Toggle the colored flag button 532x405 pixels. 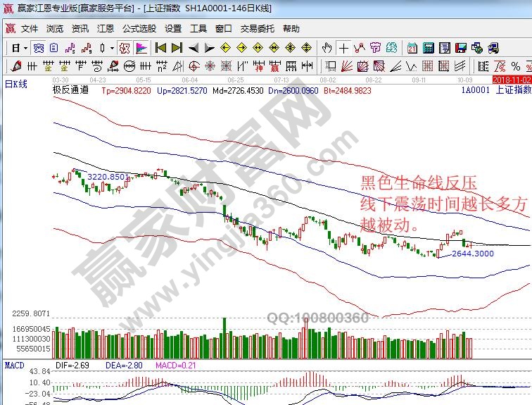pos(141,48)
